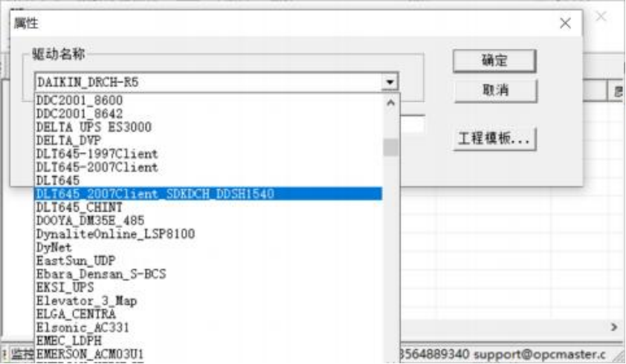Collapse the driver name dropdown arrow
The width and height of the screenshot is (626, 364).
390,82
